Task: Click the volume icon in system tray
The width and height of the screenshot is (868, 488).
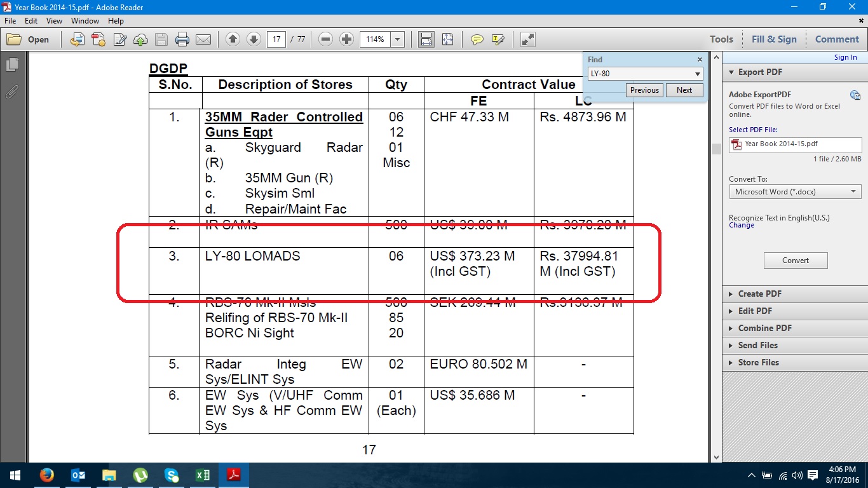Action: [x=797, y=475]
